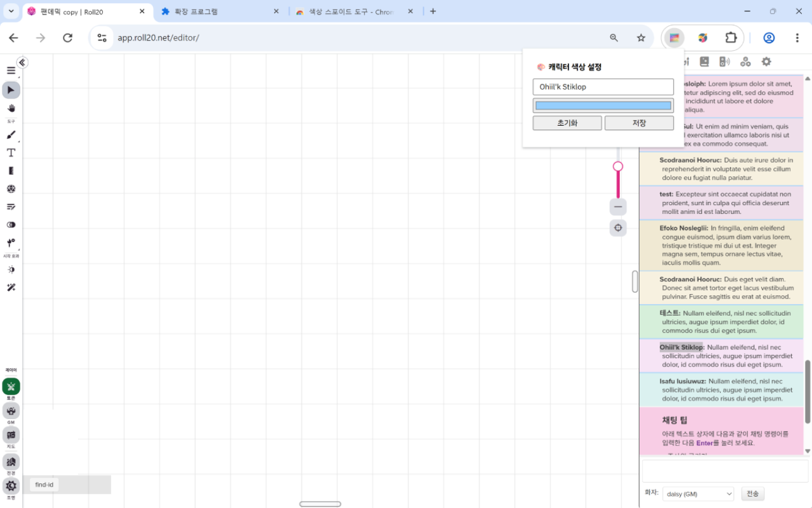Edit the character name field Ohiil'k Stiklop

tap(603, 87)
